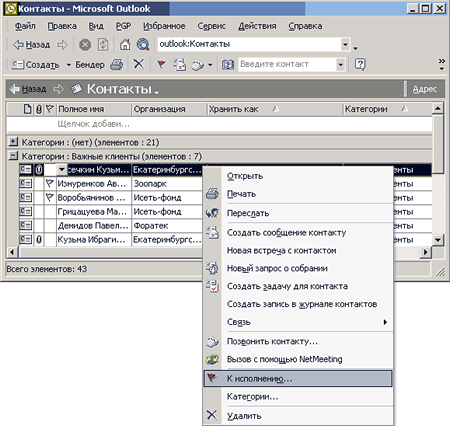This screenshot has width=450, height=426.
Task: Click the Адрес button in folder banner
Action: point(425,89)
